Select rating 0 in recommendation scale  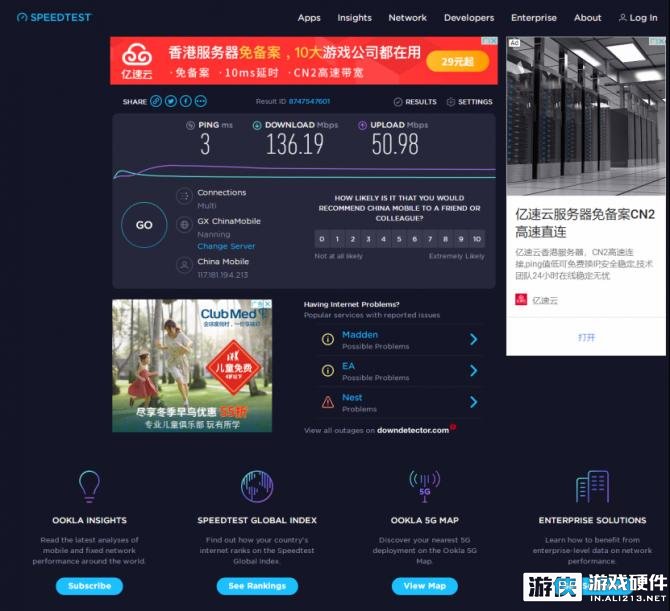[x=322, y=239]
